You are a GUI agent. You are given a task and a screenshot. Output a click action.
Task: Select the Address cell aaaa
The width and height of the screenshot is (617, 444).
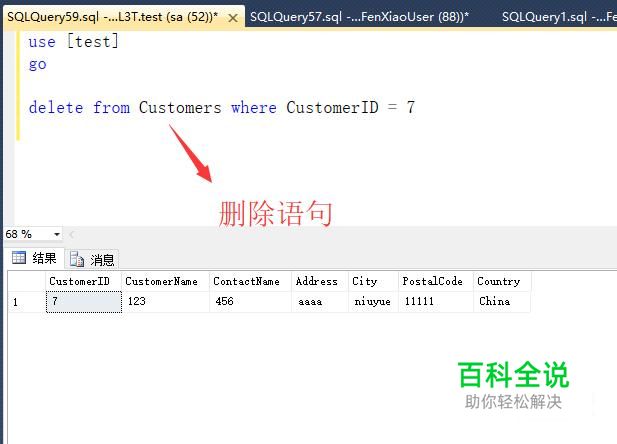320,302
